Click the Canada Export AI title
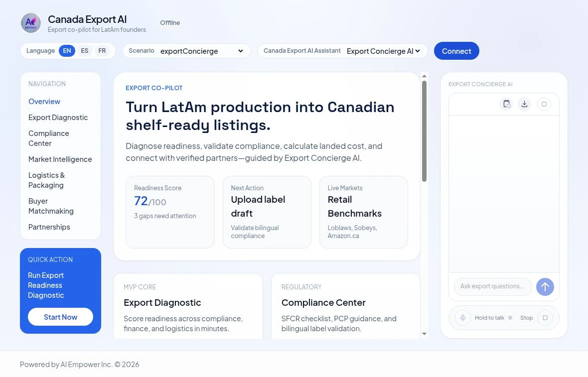The height and width of the screenshot is (377, 588). 87,19
